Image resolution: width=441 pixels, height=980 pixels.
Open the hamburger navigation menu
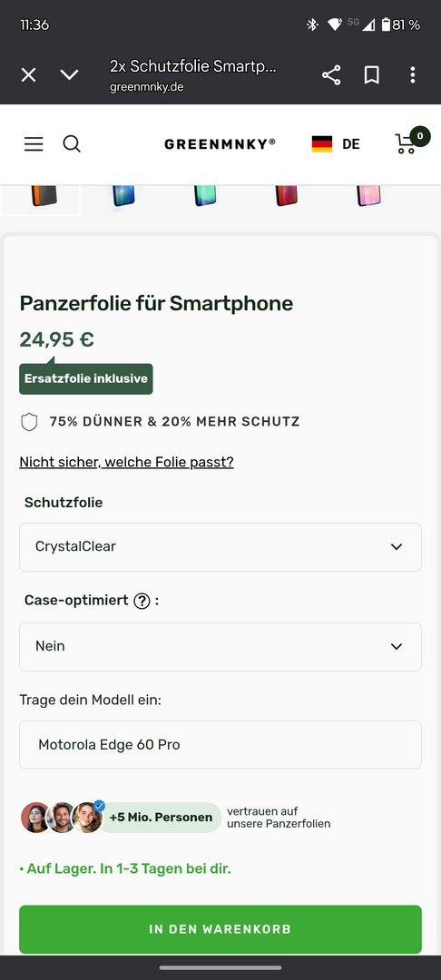tap(34, 144)
